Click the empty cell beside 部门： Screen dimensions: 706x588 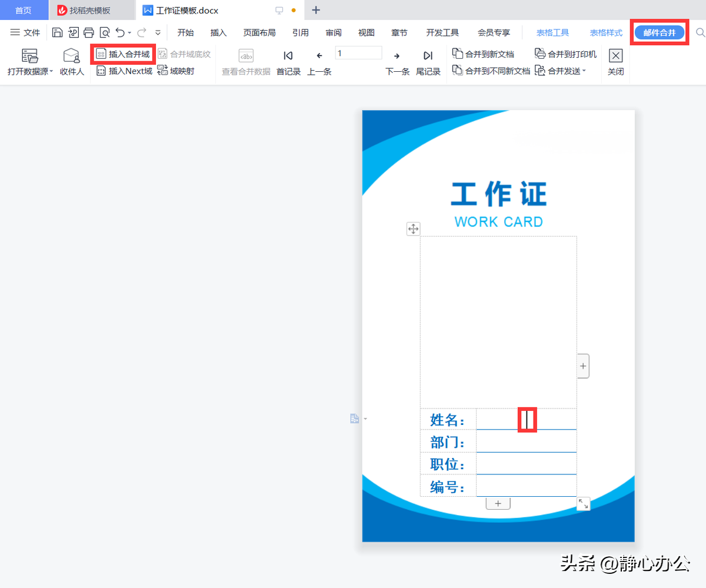pos(527,441)
